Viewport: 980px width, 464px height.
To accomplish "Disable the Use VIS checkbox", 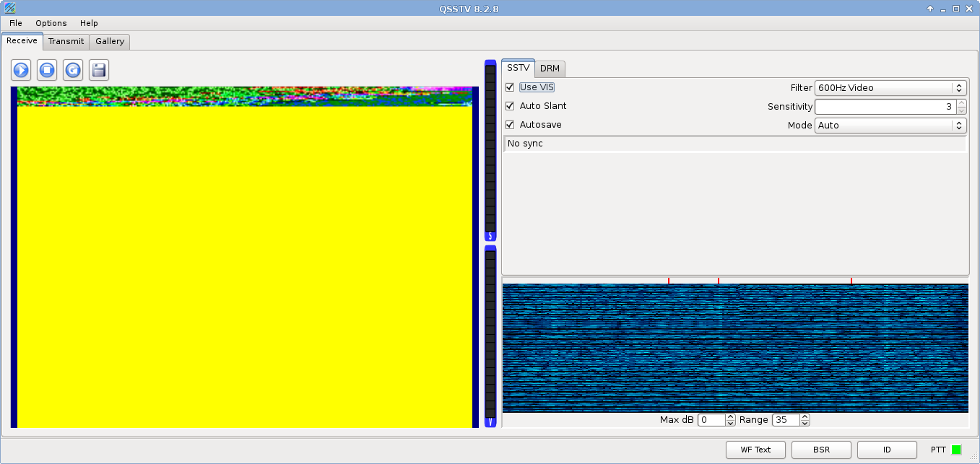I will (x=510, y=87).
